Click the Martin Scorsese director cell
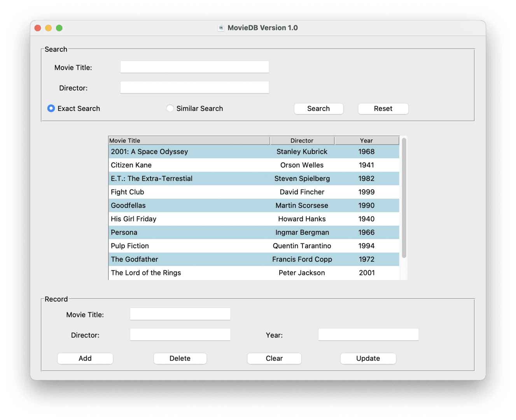The height and width of the screenshot is (420, 516). [x=302, y=205]
